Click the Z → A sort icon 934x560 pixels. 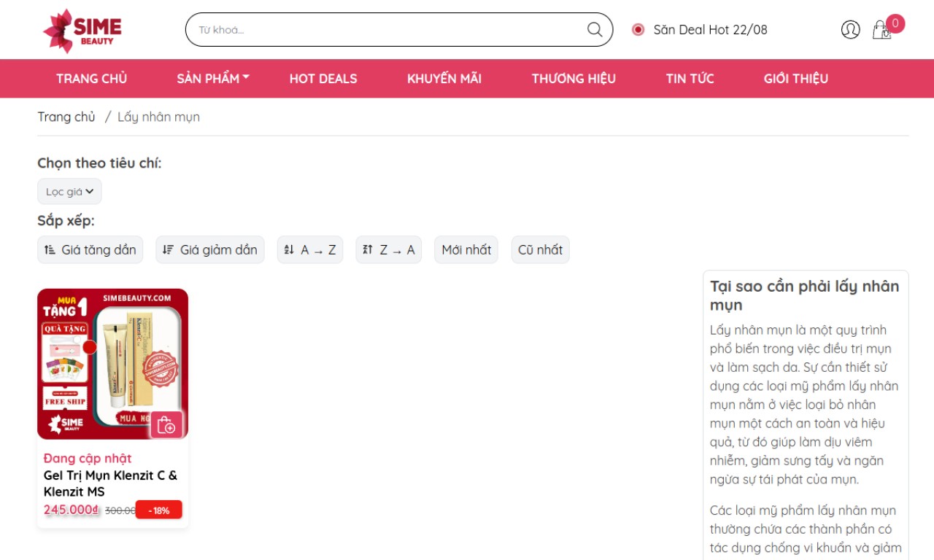[368, 249]
